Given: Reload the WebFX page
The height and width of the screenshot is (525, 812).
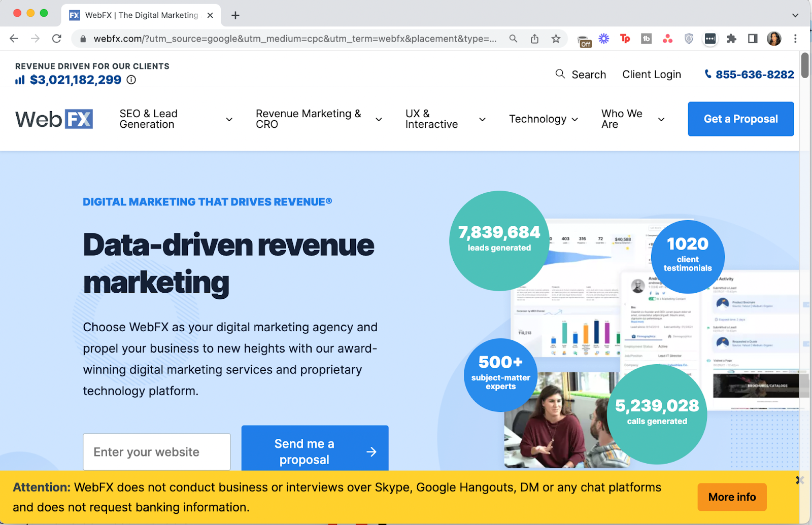Looking at the screenshot, I should [57, 39].
